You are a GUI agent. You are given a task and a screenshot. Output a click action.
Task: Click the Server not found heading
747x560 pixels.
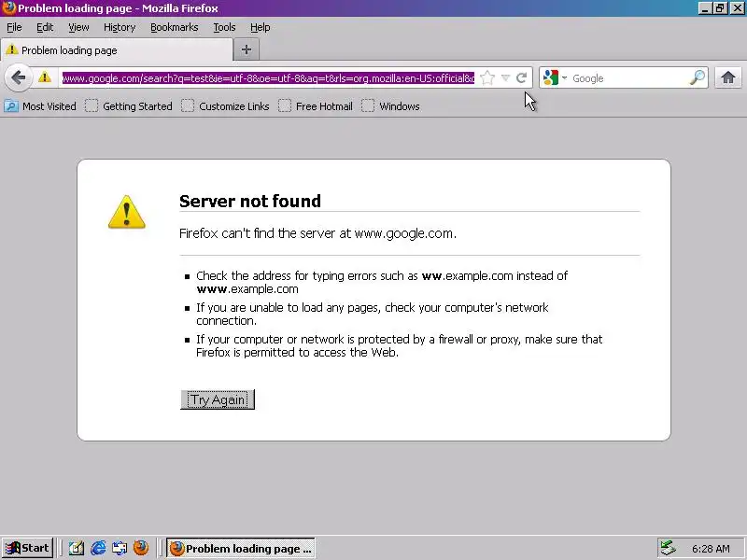(x=250, y=201)
